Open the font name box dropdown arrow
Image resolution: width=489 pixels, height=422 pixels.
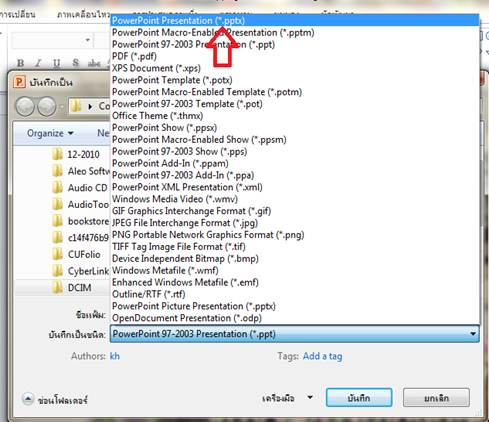(x=88, y=40)
